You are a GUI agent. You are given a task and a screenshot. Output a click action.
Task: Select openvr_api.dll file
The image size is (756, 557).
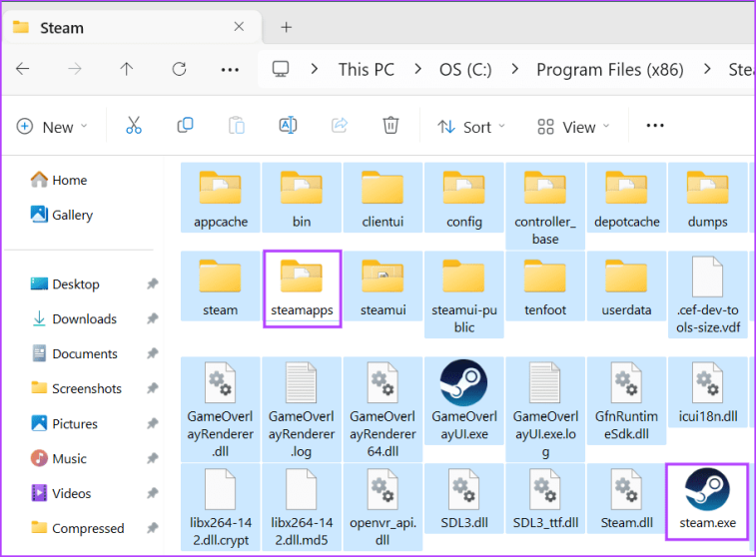tap(382, 507)
